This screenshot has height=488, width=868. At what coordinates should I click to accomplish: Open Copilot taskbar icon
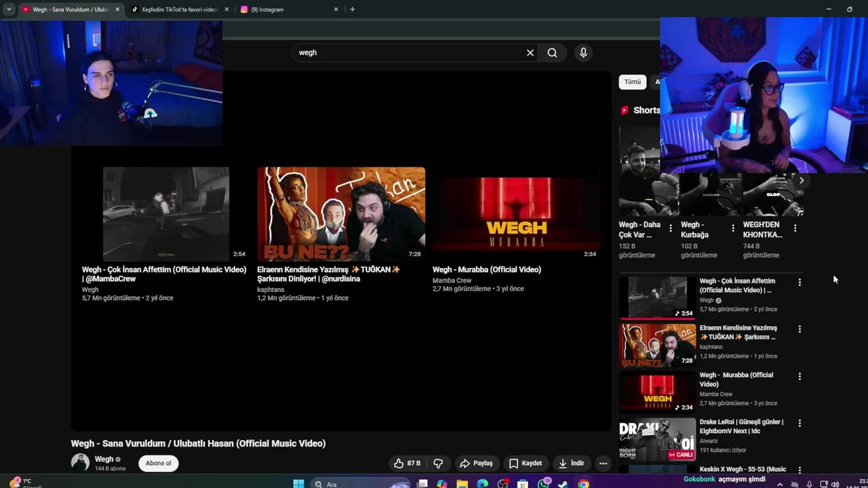442,484
